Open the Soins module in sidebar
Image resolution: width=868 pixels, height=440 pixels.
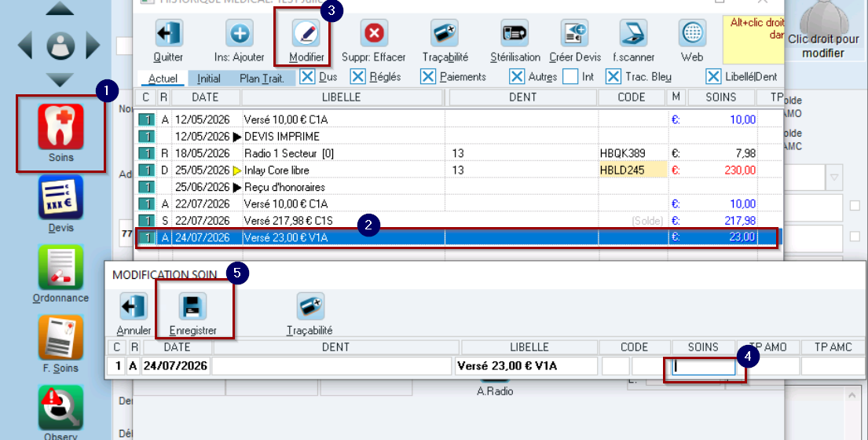click(x=60, y=127)
